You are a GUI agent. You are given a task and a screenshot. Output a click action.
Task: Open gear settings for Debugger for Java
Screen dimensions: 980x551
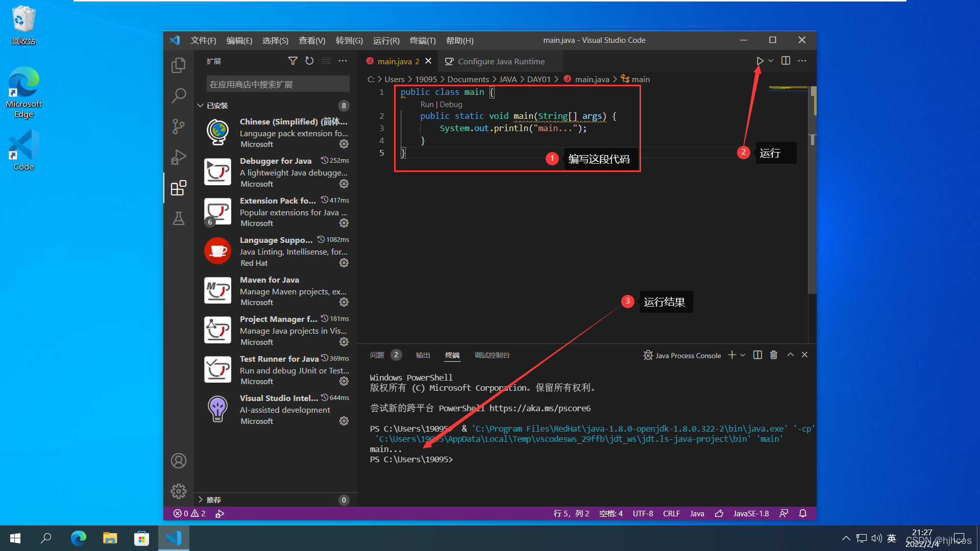tap(344, 184)
